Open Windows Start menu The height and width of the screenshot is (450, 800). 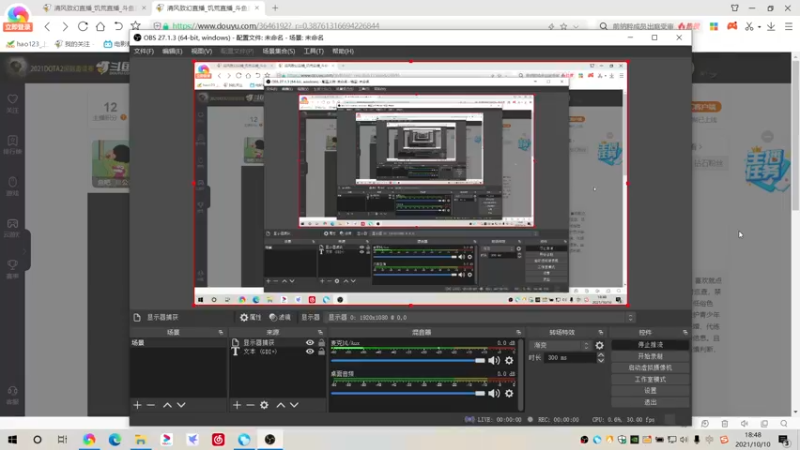(12, 439)
